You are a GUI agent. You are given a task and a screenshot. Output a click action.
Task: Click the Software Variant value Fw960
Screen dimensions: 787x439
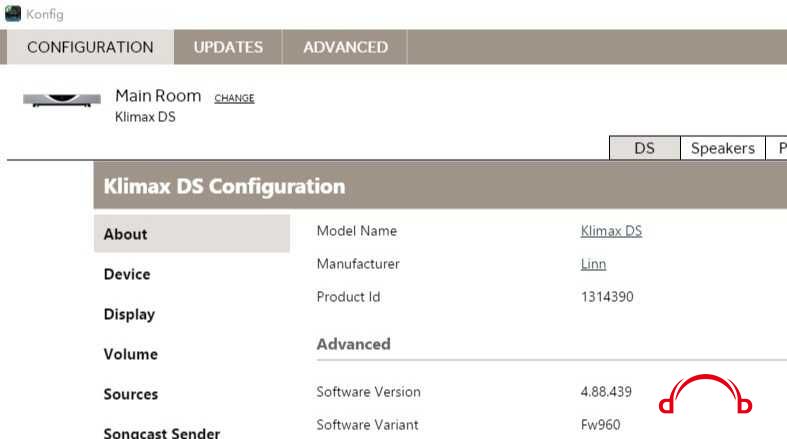[601, 425]
